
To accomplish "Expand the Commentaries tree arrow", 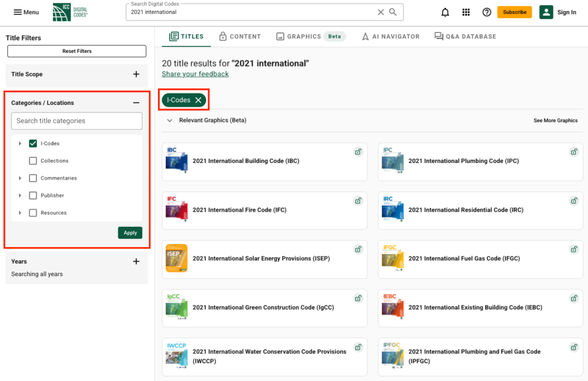I will click(20, 178).
